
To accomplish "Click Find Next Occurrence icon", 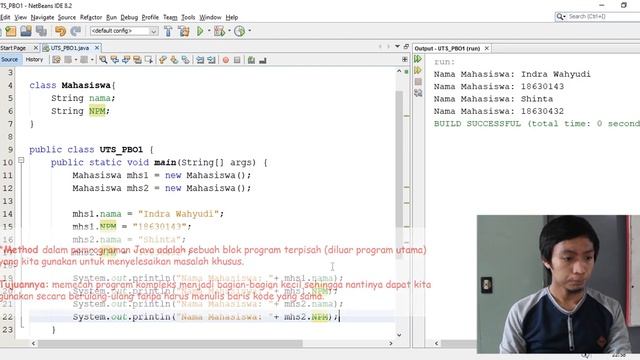I will click(x=126, y=60).
